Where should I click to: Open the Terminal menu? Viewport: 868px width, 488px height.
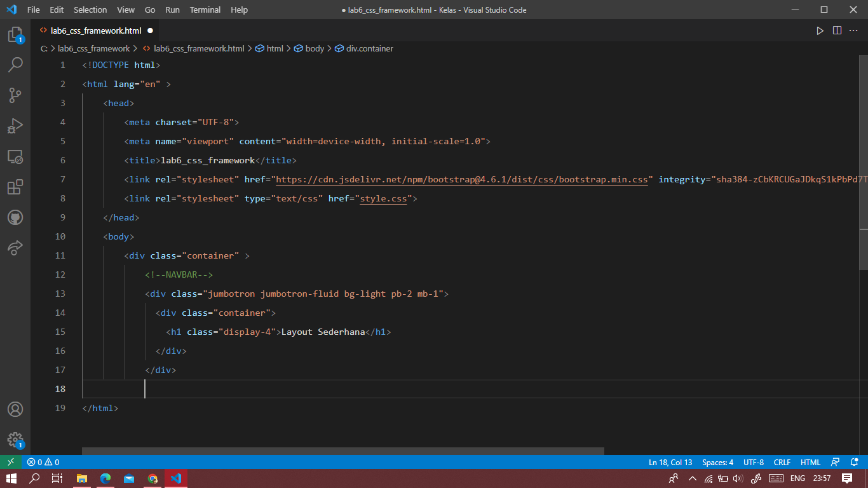coord(205,10)
